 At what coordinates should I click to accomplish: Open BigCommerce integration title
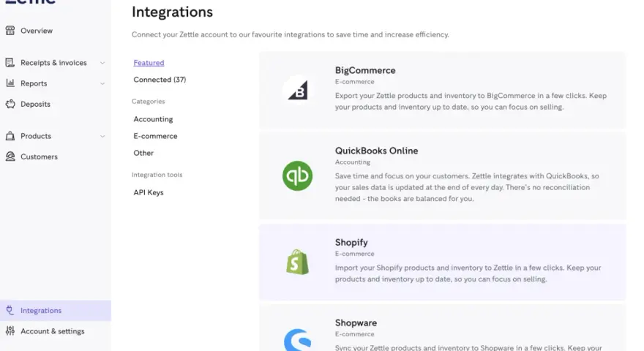coord(365,70)
